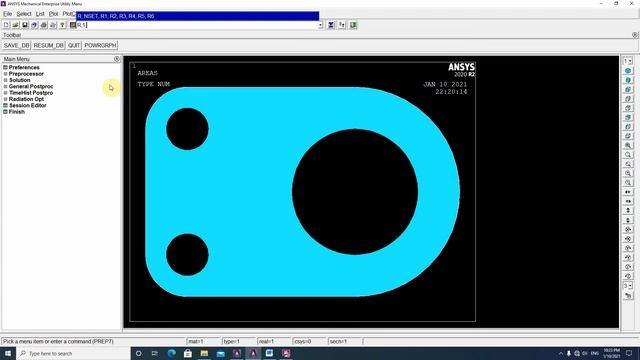640x360 pixels.
Task: Open Preferences in the Main Menu
Action: tap(24, 68)
